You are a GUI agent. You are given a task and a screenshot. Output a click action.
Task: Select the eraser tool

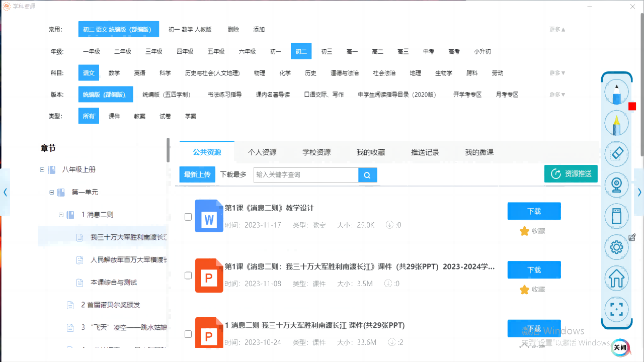[616, 154]
